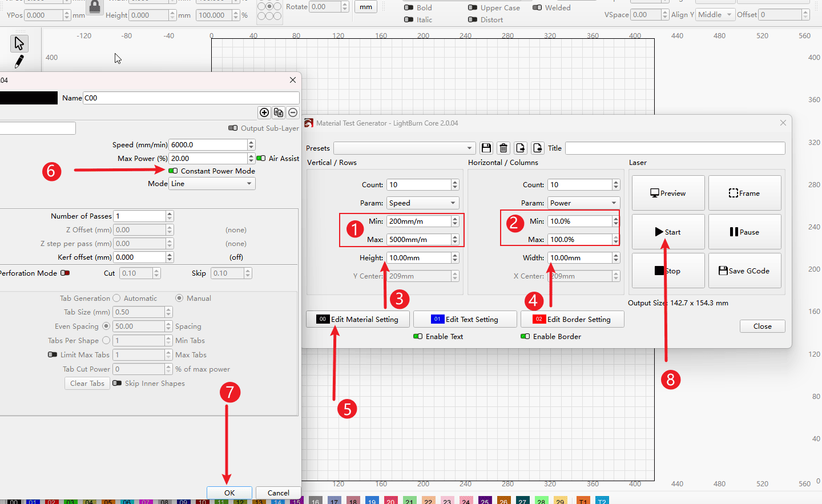Select the pencil draw tool
The height and width of the screenshot is (504, 822).
[x=19, y=61]
